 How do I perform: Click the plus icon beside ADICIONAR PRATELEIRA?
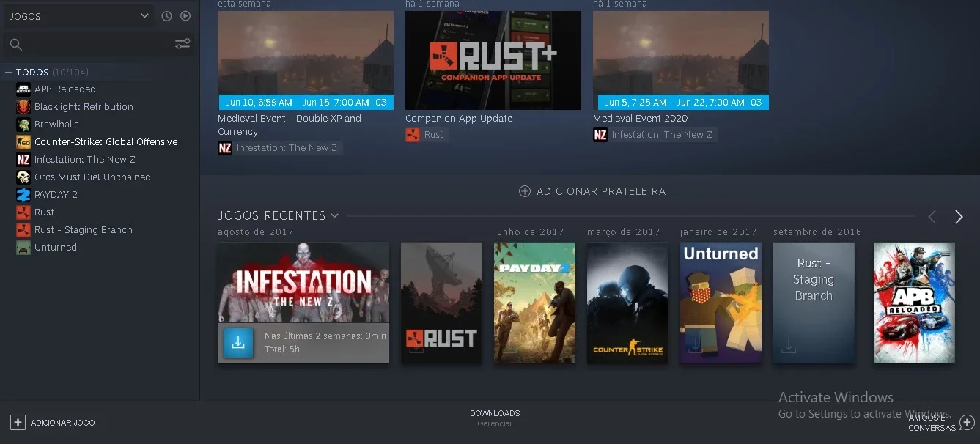click(x=525, y=191)
